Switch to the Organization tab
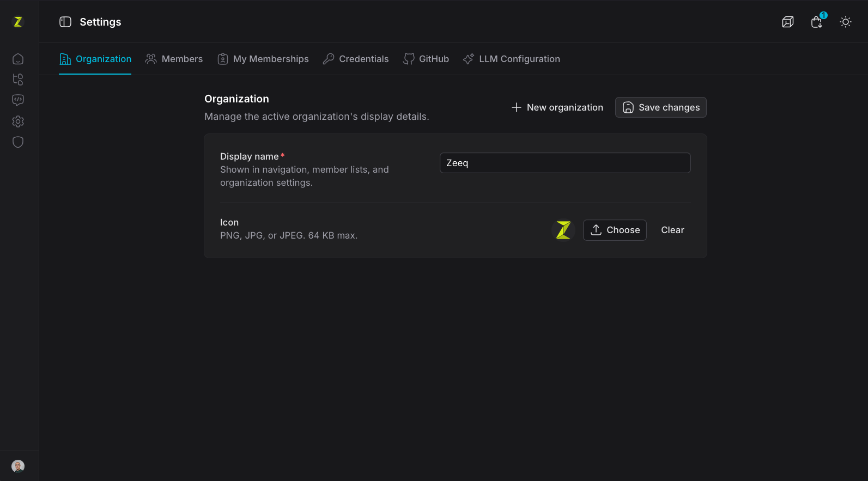 95,59
